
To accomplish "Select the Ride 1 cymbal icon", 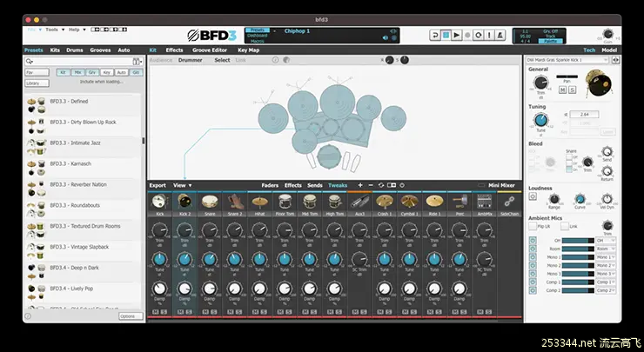I will coord(434,202).
